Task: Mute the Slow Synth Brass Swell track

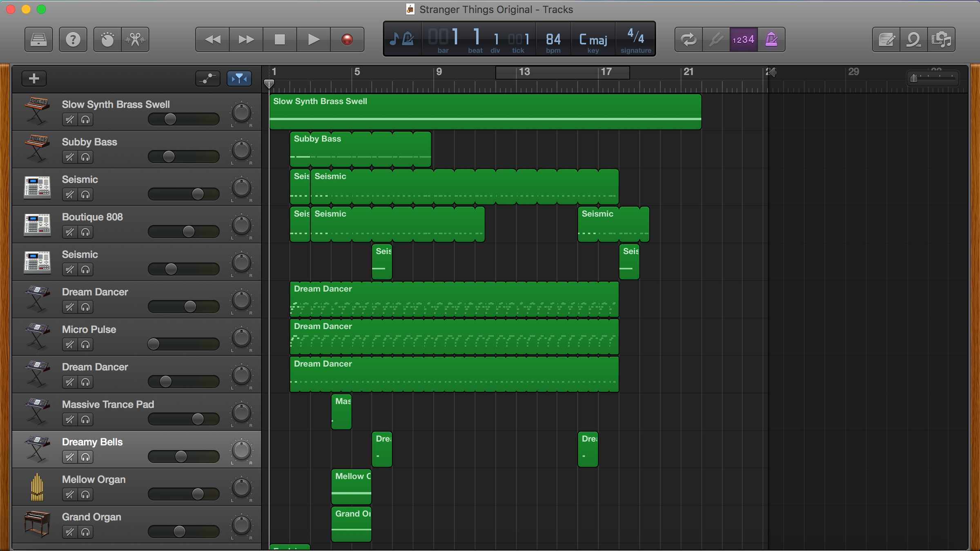Action: click(70, 120)
